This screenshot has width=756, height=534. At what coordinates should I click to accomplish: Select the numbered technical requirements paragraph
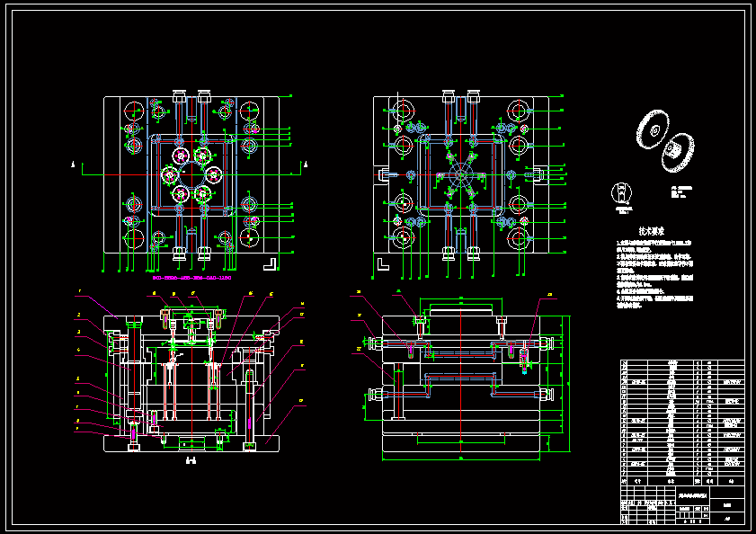click(654, 274)
